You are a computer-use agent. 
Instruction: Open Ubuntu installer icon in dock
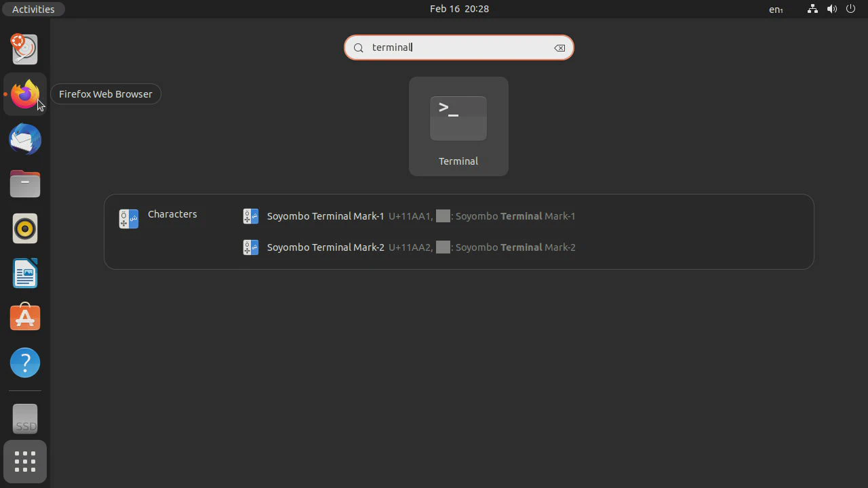[25, 49]
